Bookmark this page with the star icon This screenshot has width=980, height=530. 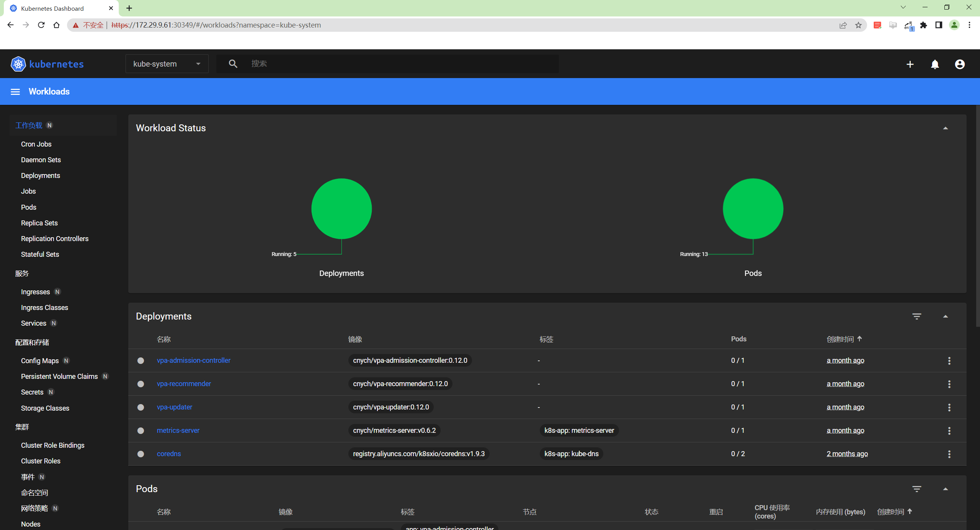click(x=858, y=25)
